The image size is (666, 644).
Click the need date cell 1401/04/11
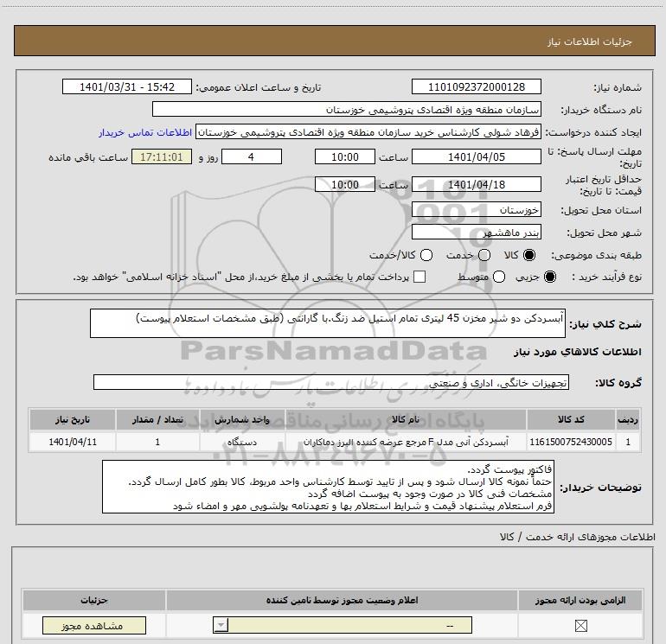pyautogui.click(x=72, y=442)
